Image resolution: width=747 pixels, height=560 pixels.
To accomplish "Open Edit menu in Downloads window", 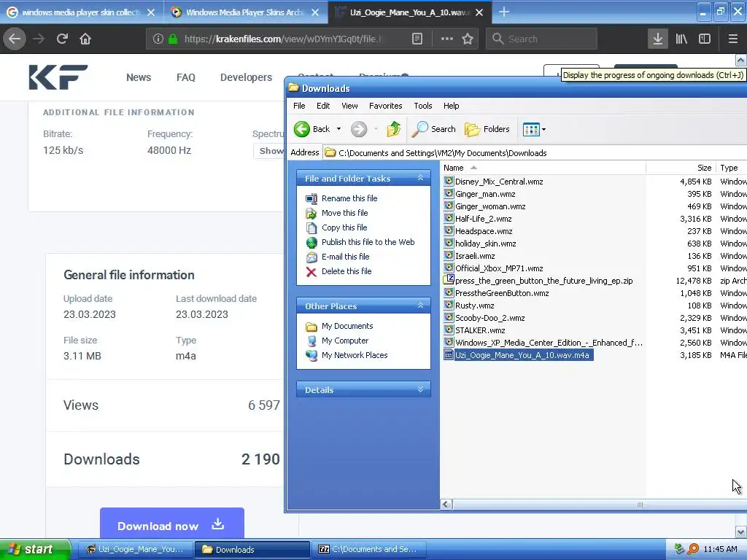I will click(x=323, y=106).
